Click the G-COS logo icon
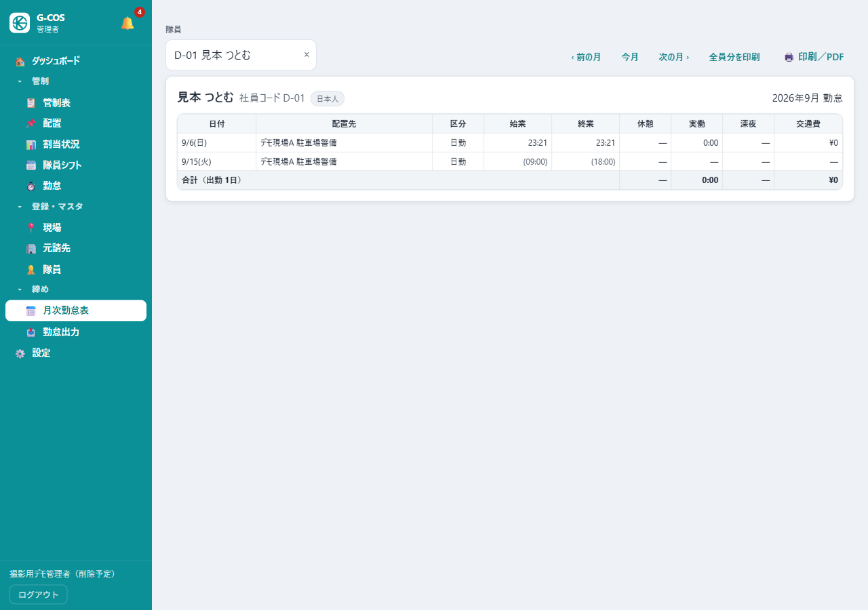Screen dimensions: 868x610 point(20,23)
